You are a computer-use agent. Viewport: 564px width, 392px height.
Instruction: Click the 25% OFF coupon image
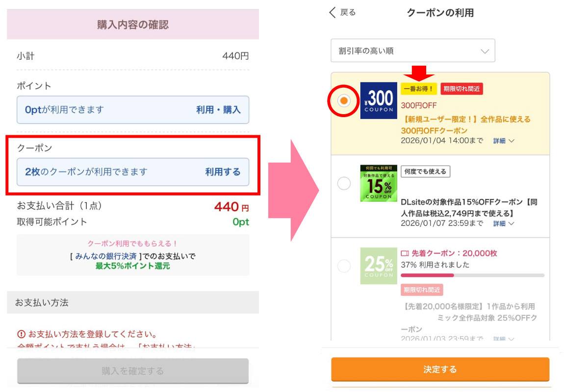(379, 266)
